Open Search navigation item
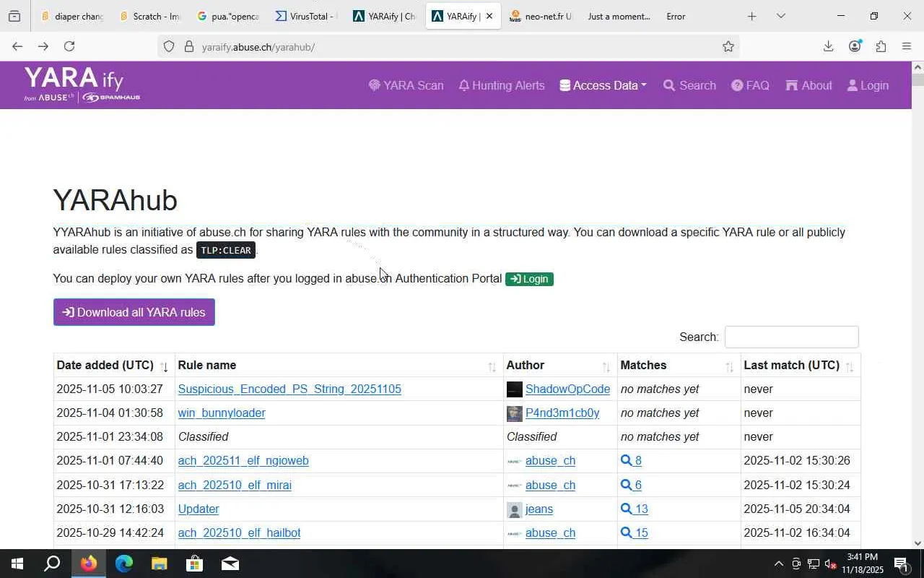Viewport: 924px width, 578px height. click(689, 85)
